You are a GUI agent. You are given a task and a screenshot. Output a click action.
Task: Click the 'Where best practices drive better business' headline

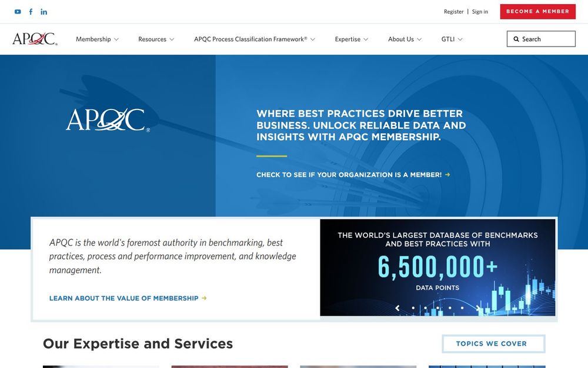(361, 125)
